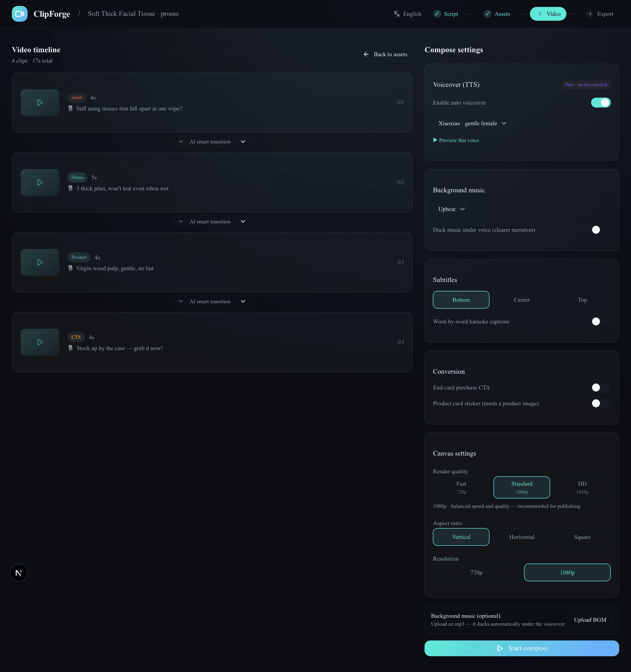Click the Hook tag on the first clip
This screenshot has width=631, height=672.
tap(77, 98)
